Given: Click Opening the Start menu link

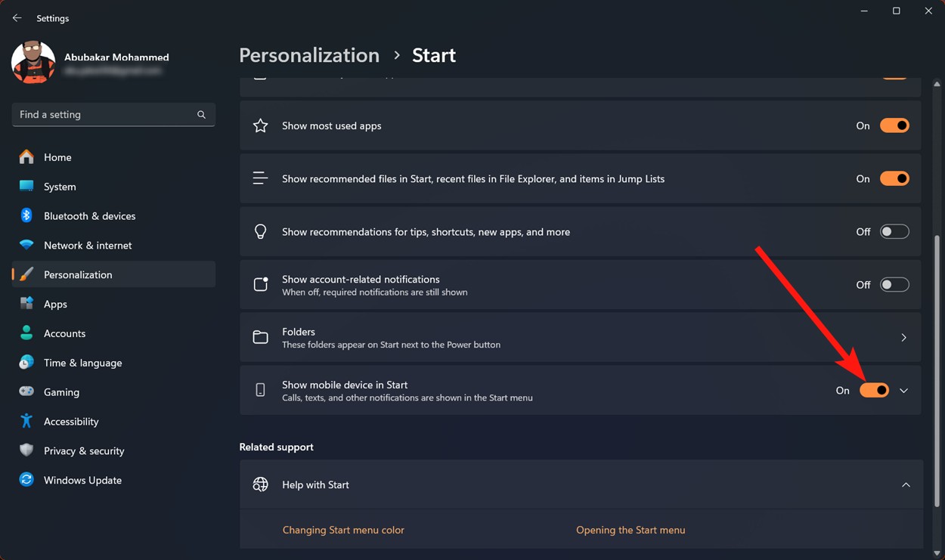Looking at the screenshot, I should (x=631, y=530).
